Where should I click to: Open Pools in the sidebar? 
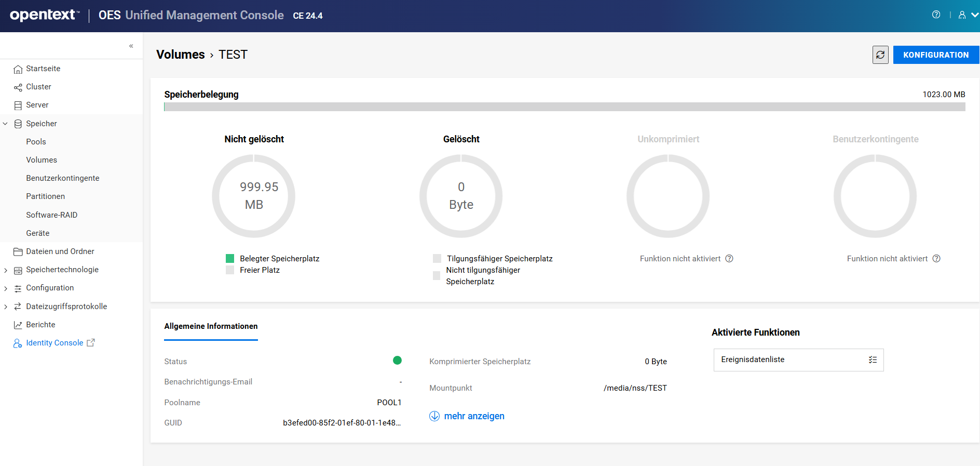tap(36, 142)
